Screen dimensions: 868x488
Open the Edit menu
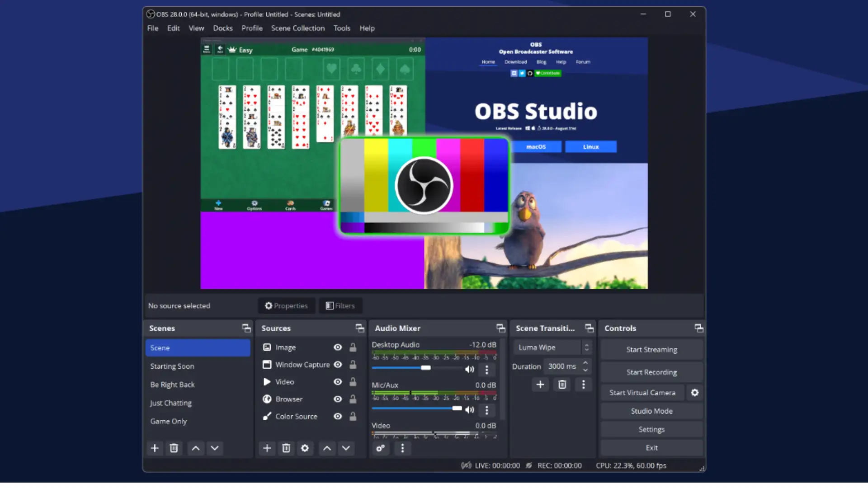173,28
